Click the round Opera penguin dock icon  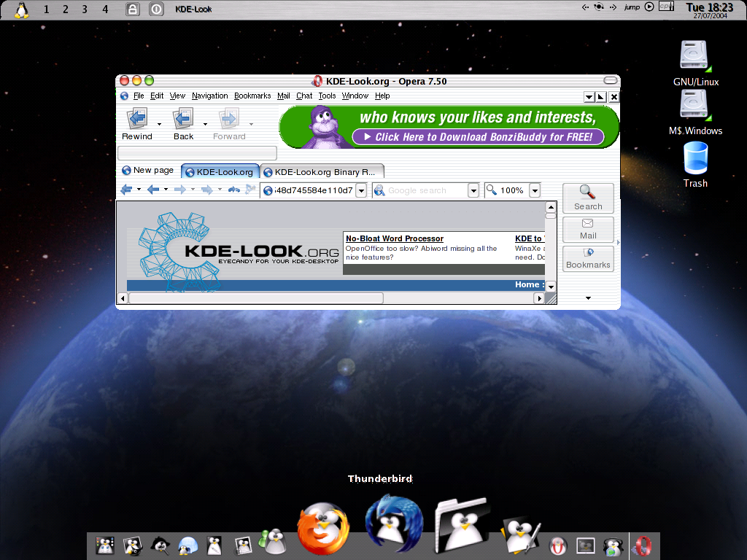pos(557,545)
